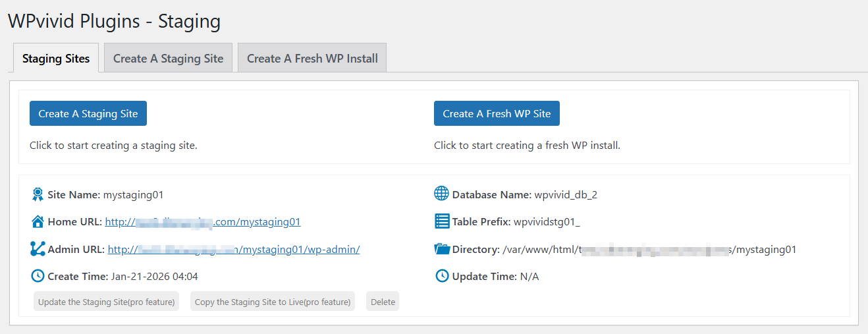This screenshot has width=868, height=334.
Task: Click the Update Time clock icon
Action: [x=442, y=276]
